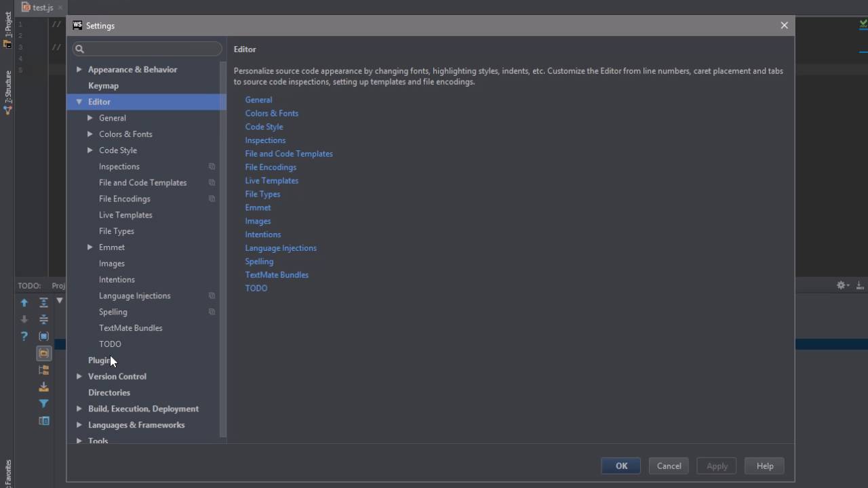This screenshot has width=868, height=488.
Task: Click project-level icon next to Language Injections
Action: click(212, 296)
